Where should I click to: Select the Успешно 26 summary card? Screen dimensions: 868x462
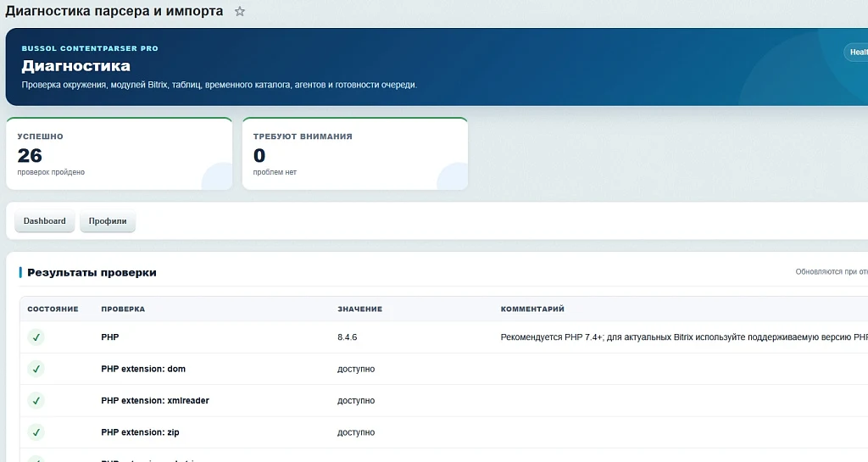(119, 153)
